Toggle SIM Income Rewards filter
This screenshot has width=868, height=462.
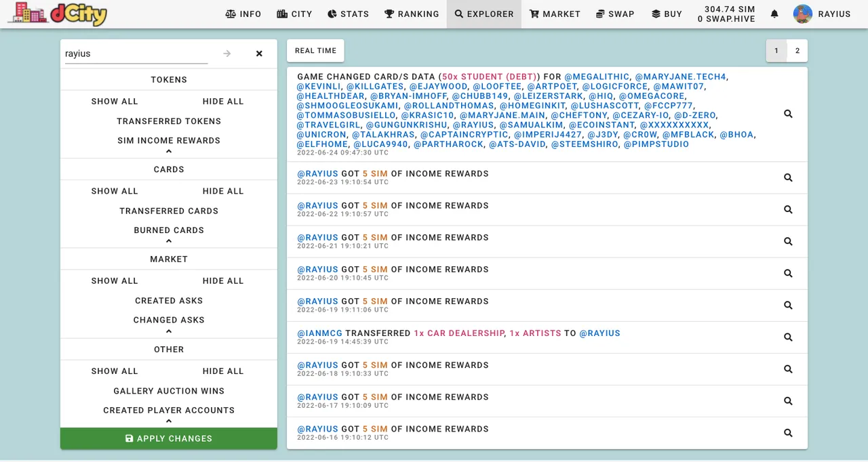pos(169,140)
